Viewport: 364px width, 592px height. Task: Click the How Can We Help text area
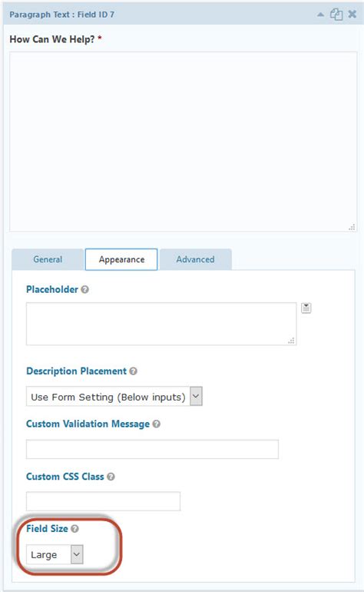(184, 142)
